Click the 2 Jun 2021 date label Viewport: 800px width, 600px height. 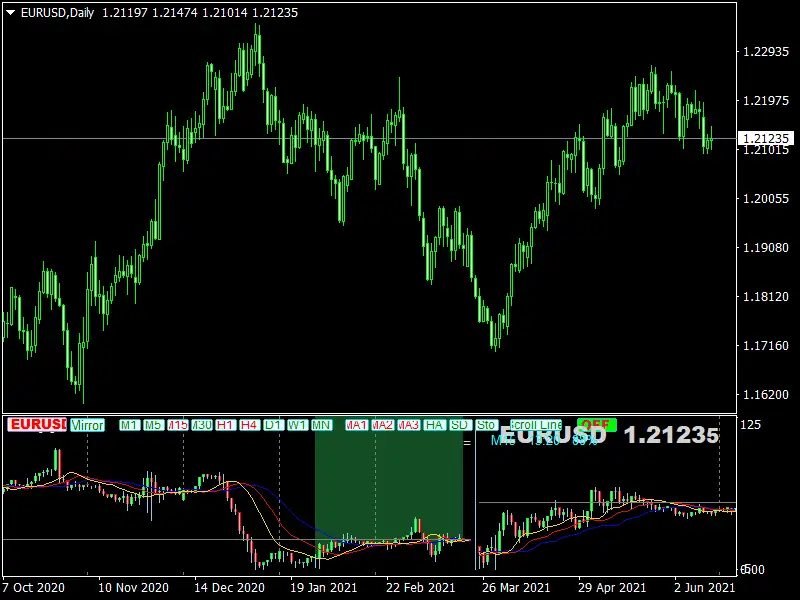[704, 588]
